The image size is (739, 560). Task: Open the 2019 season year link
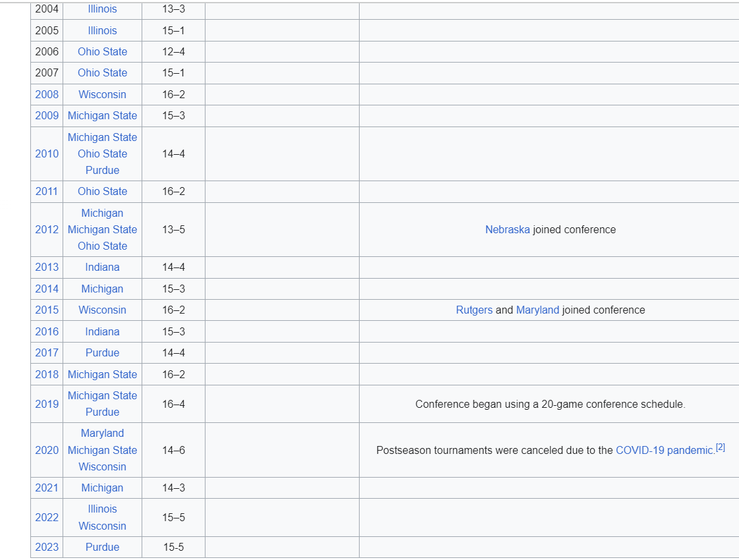pyautogui.click(x=47, y=405)
